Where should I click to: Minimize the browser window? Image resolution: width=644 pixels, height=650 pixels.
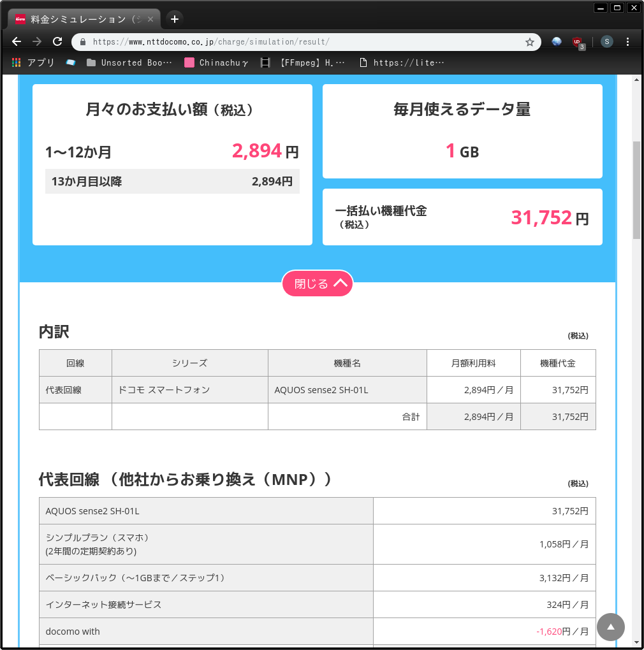pos(601,8)
